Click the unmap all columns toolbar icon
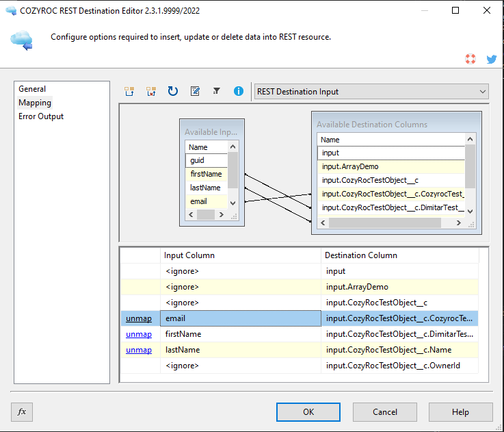Image resolution: width=504 pixels, height=432 pixels. point(151,91)
